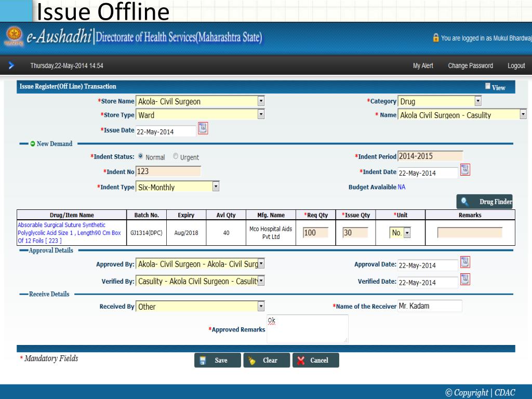
Task: Open the Approval Date calendar picker
Action: (x=465, y=262)
